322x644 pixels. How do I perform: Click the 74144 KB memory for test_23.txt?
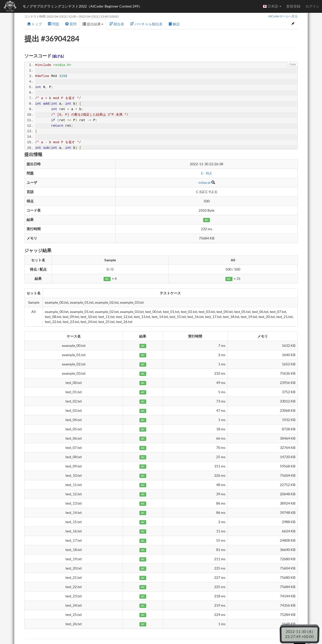(287, 596)
